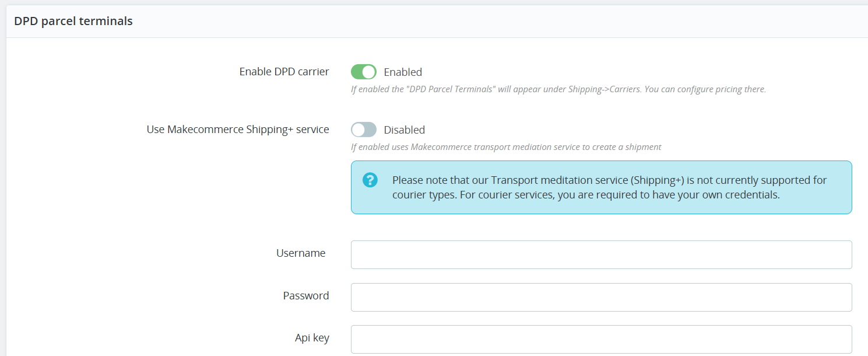The image size is (868, 356).
Task: Click the 'Password' field label
Action: tap(306, 295)
